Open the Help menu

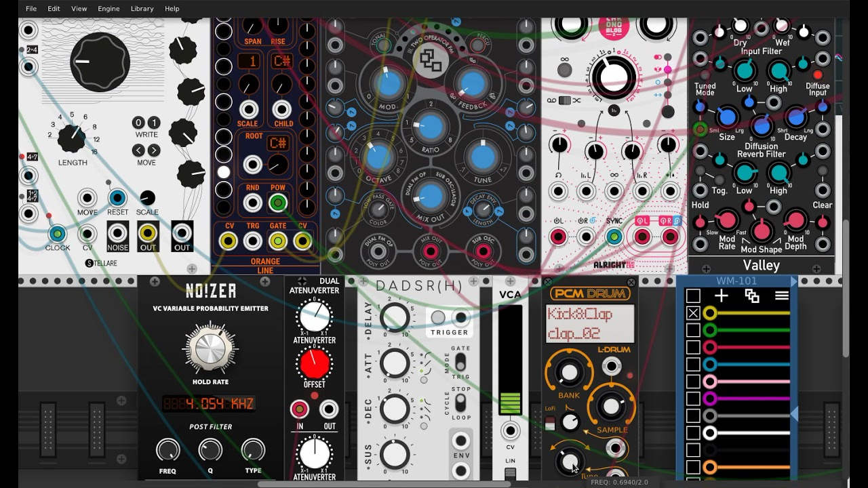(172, 9)
